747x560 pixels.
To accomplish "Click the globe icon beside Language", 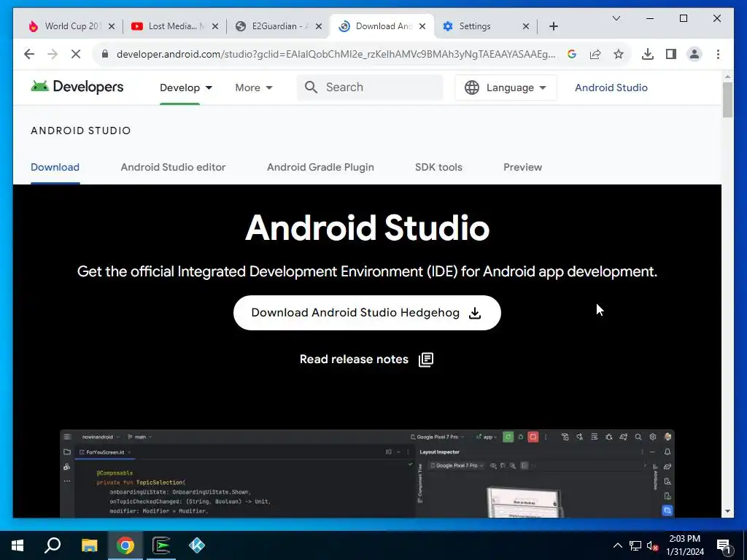I will click(472, 87).
